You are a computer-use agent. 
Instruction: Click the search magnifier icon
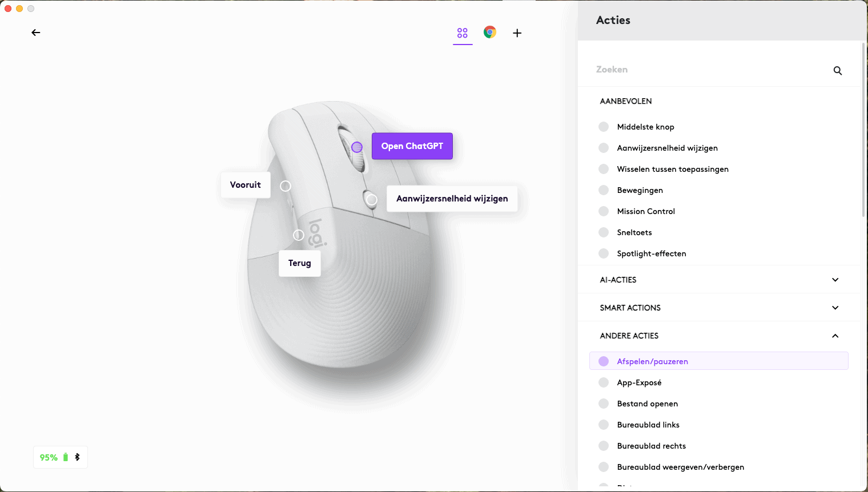(x=838, y=71)
